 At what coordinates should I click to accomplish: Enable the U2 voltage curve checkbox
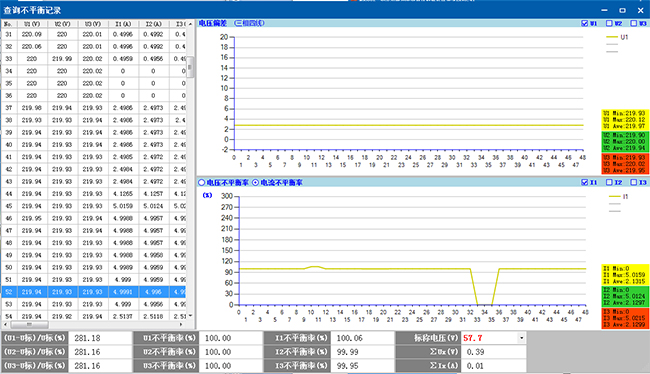(x=609, y=23)
